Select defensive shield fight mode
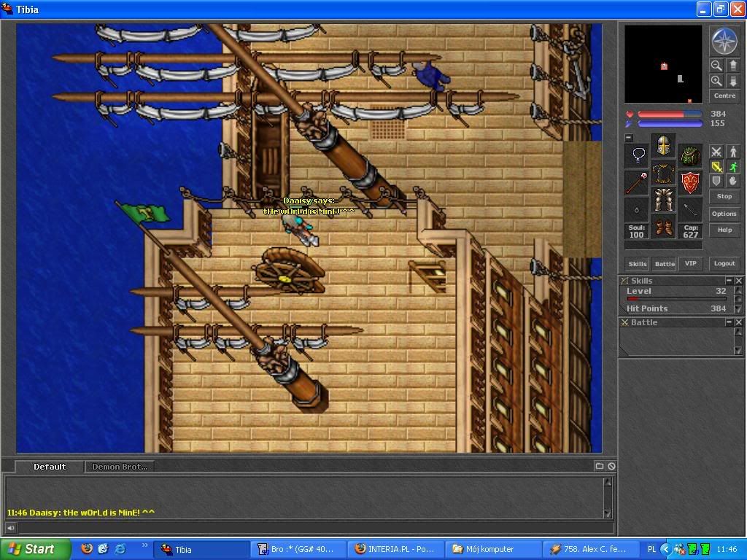Image resolution: width=747 pixels, height=560 pixels. point(716,181)
